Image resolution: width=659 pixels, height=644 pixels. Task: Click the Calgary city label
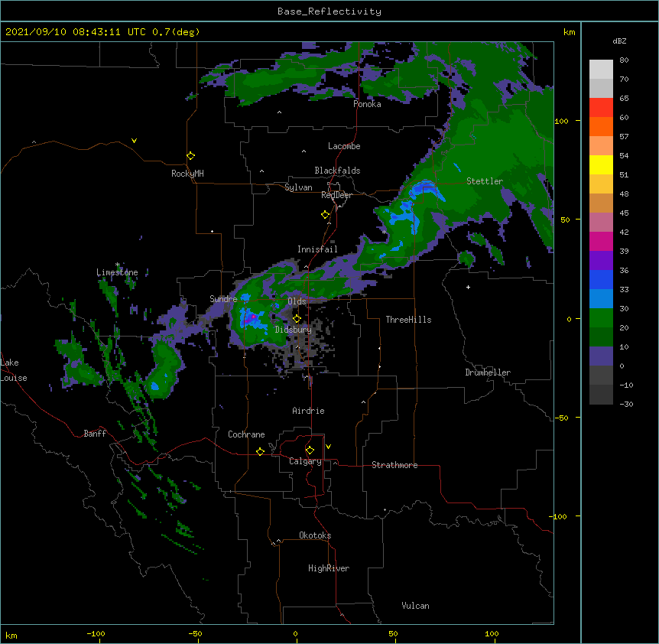(x=305, y=461)
